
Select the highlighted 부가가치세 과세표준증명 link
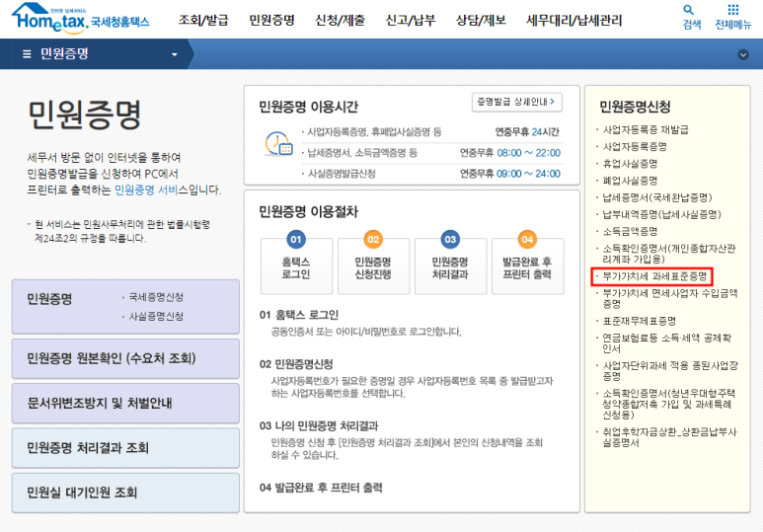click(x=651, y=276)
